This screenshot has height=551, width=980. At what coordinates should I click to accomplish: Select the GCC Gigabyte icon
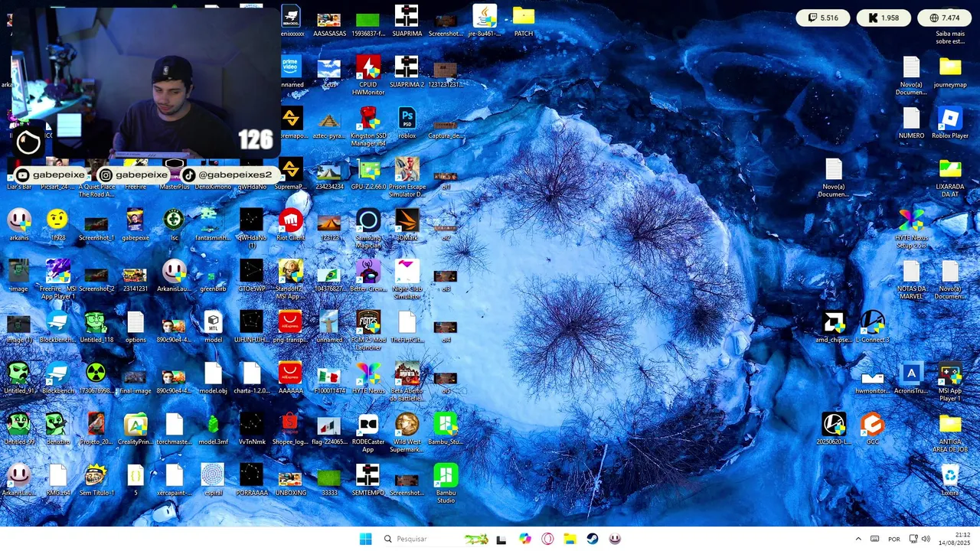pyautogui.click(x=872, y=429)
